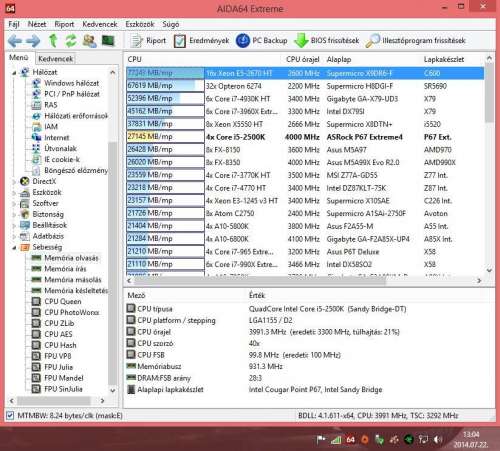The height and width of the screenshot is (451, 500).
Task: Expand the DirectX tree node
Action: pyautogui.click(x=14, y=182)
